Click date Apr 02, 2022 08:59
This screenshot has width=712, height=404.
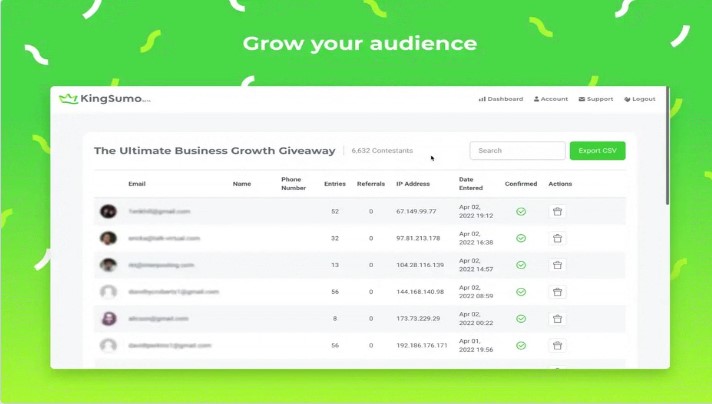click(x=476, y=292)
